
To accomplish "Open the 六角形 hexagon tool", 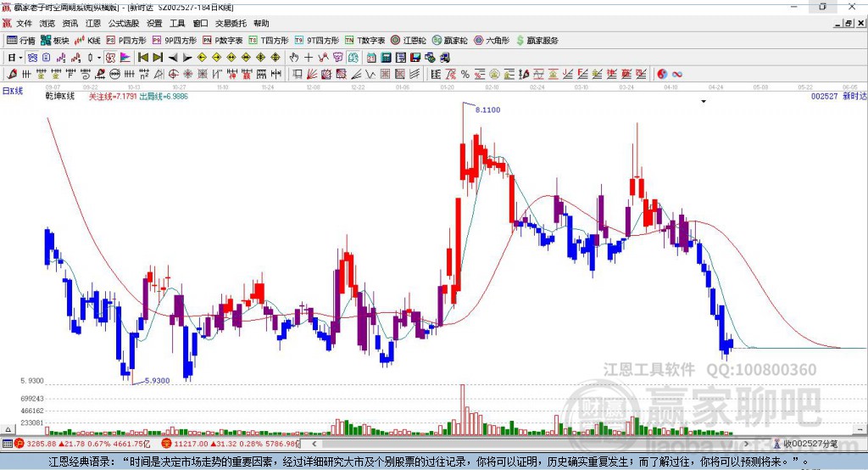I will [x=492, y=41].
